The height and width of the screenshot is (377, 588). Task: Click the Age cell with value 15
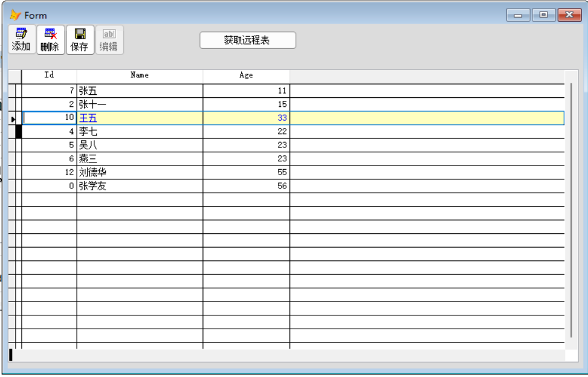(246, 104)
